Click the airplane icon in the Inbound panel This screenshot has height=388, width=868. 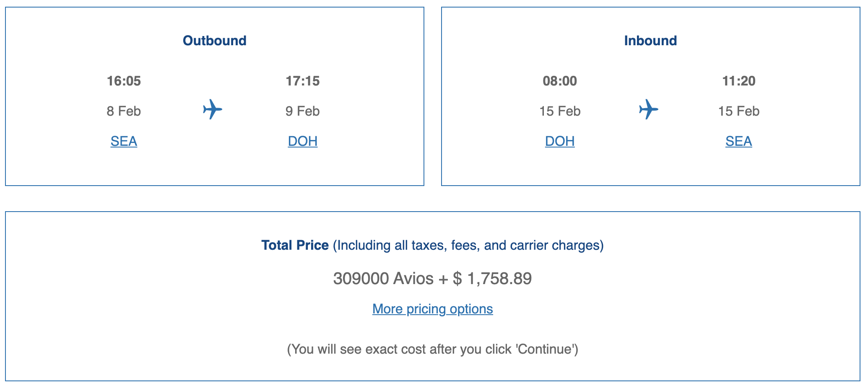click(x=649, y=109)
